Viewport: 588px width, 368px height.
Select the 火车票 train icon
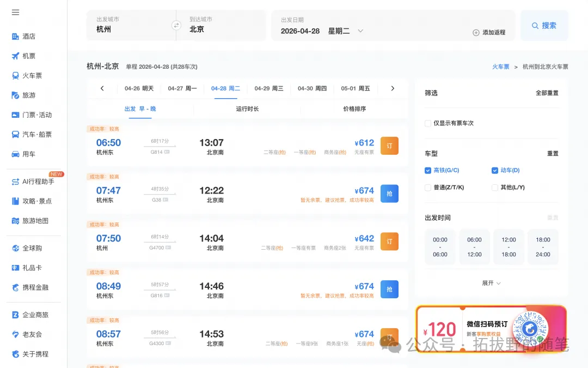15,75
